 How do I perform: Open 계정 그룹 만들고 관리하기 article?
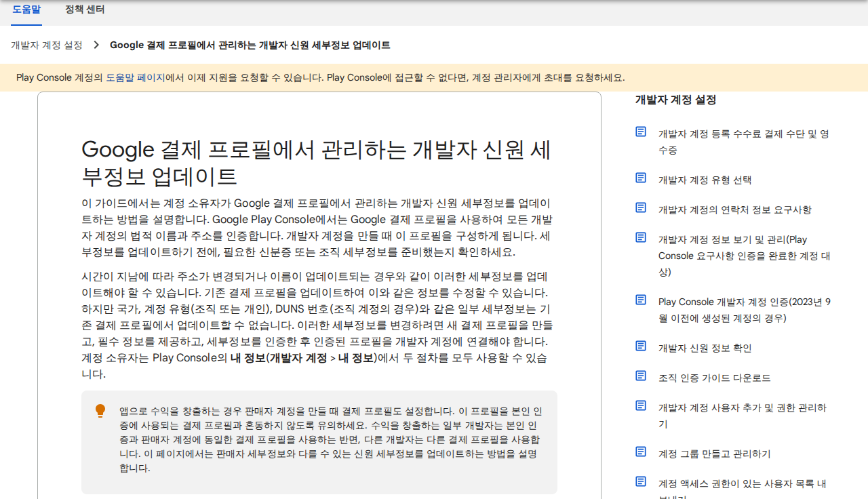[714, 454]
